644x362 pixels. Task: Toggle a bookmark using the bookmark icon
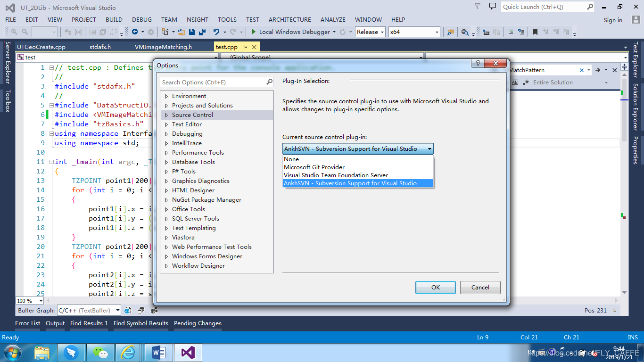click(535, 32)
